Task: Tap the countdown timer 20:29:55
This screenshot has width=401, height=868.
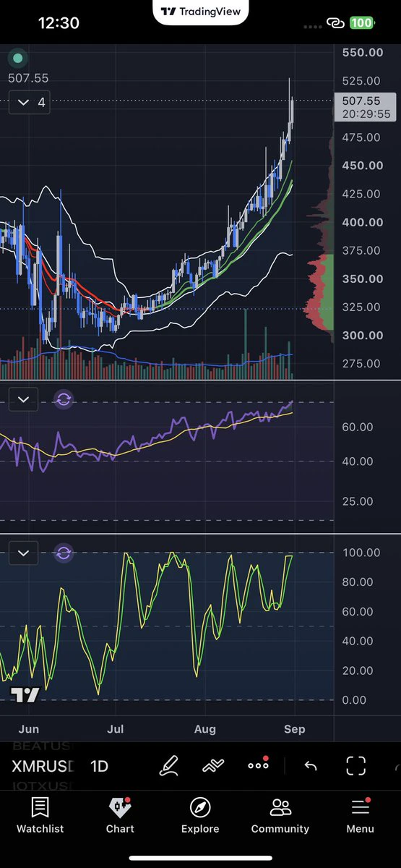Action: point(367,114)
